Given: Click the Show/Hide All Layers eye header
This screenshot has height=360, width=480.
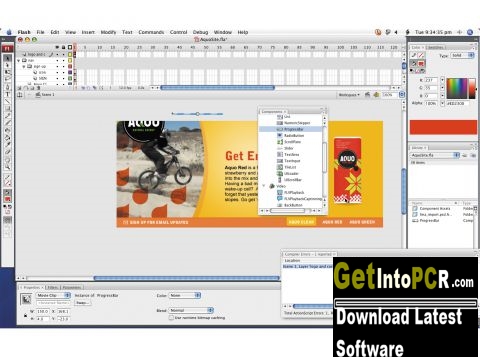Looking at the screenshot, I should 57,47.
